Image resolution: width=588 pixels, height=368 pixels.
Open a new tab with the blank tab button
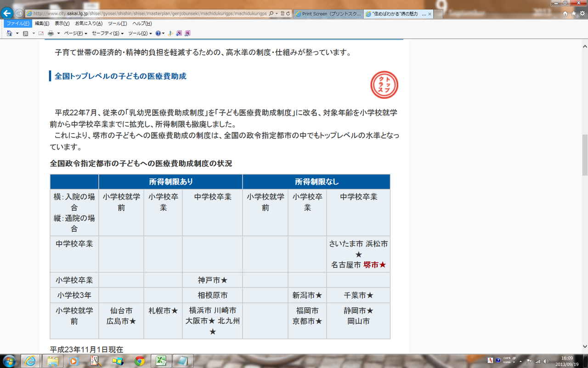(x=439, y=14)
